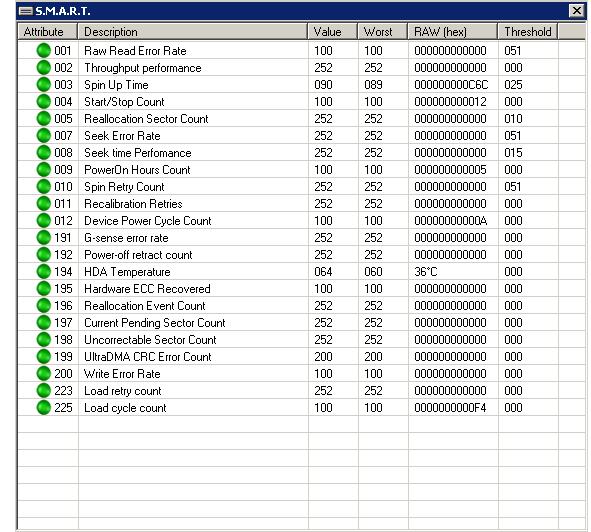
Task: Click the green status icon for attribute 004
Action: (44, 101)
